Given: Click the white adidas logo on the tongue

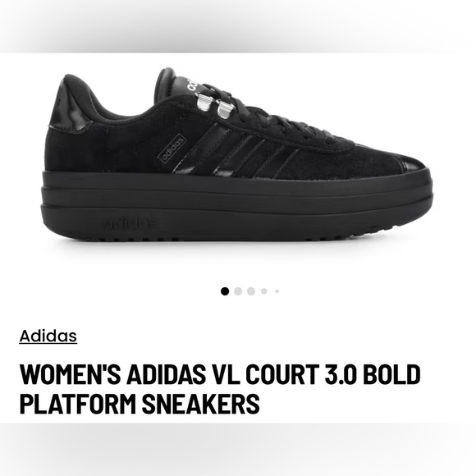Looking at the screenshot, I should (x=193, y=84).
